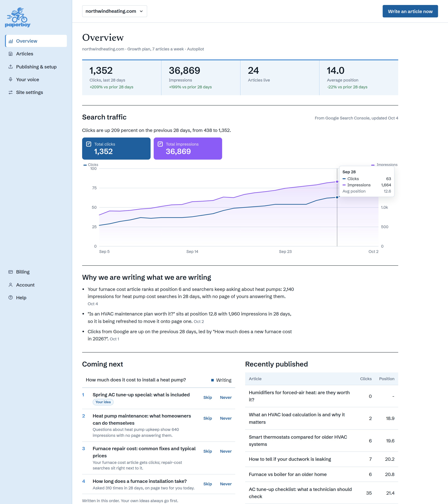Click Furnace repair cost article title

coord(144,452)
